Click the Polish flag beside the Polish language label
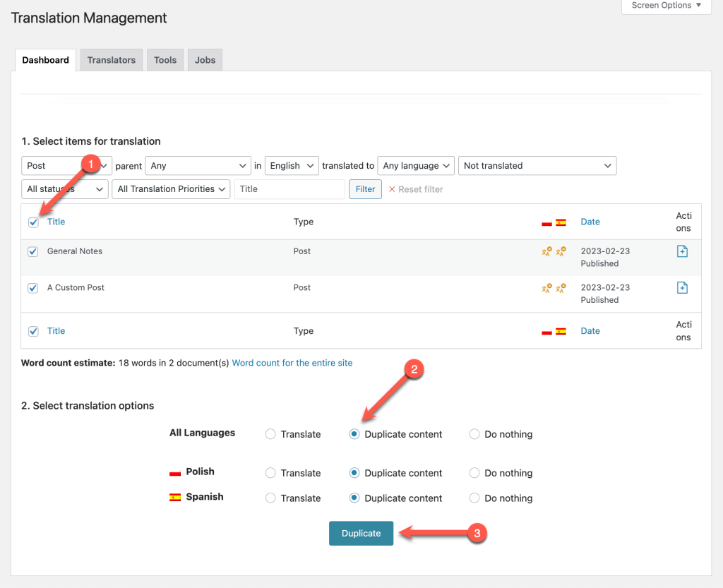 (174, 472)
